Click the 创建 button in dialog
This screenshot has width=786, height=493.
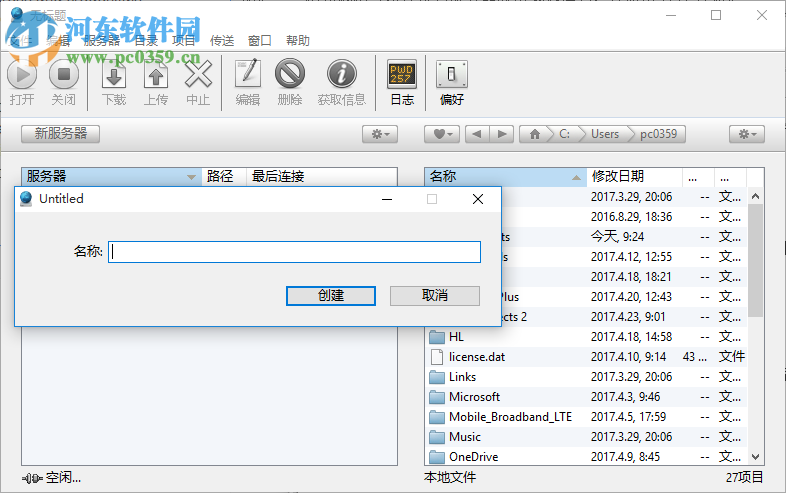[331, 295]
